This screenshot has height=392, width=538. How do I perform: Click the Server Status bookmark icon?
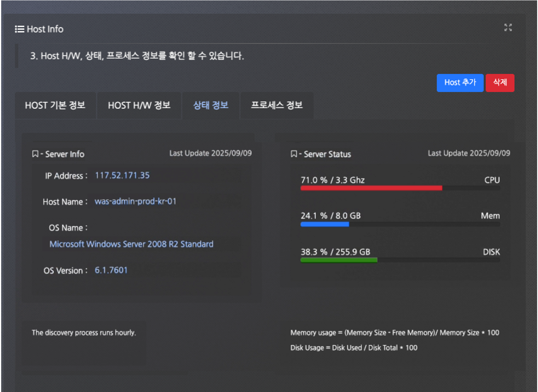pos(294,154)
